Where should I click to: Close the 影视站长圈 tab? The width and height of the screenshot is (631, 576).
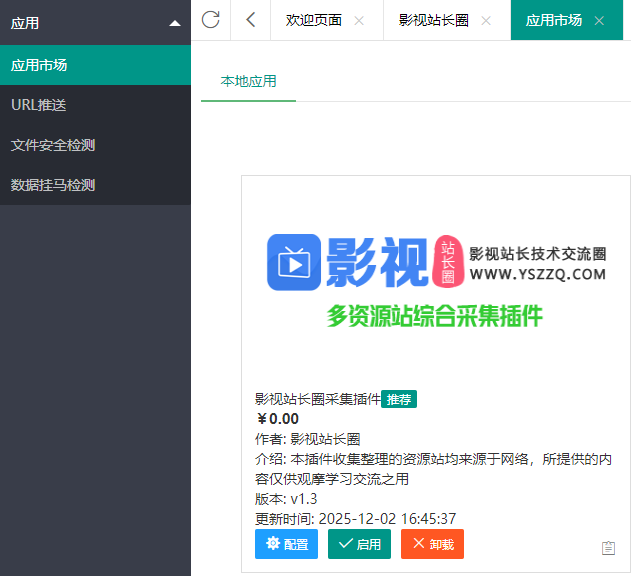486,21
